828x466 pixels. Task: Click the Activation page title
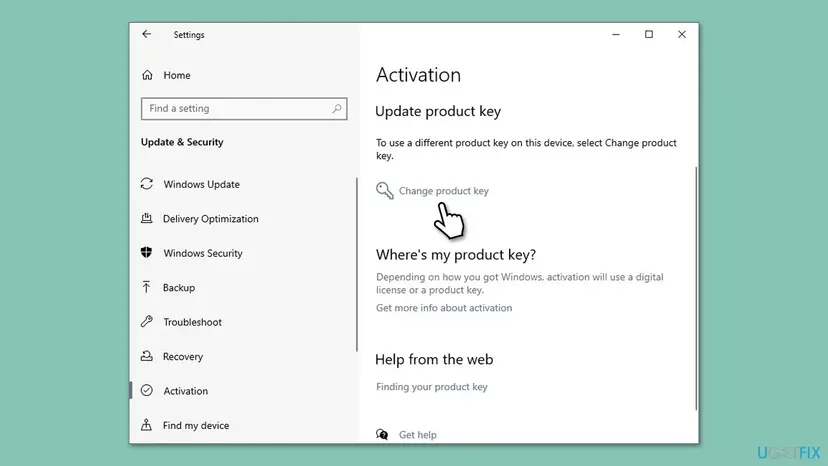click(418, 75)
